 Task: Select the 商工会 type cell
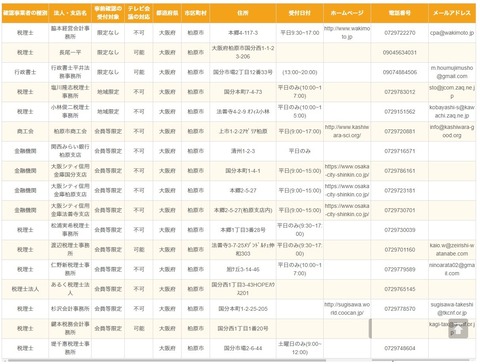point(25,131)
